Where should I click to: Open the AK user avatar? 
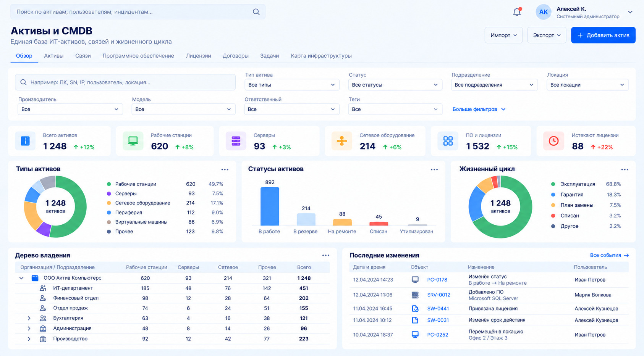543,12
